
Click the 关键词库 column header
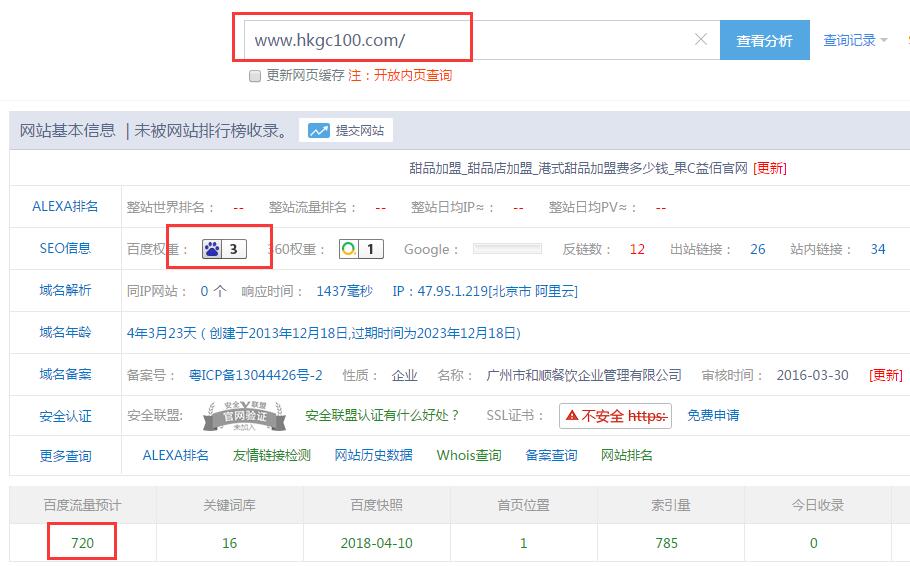click(229, 505)
